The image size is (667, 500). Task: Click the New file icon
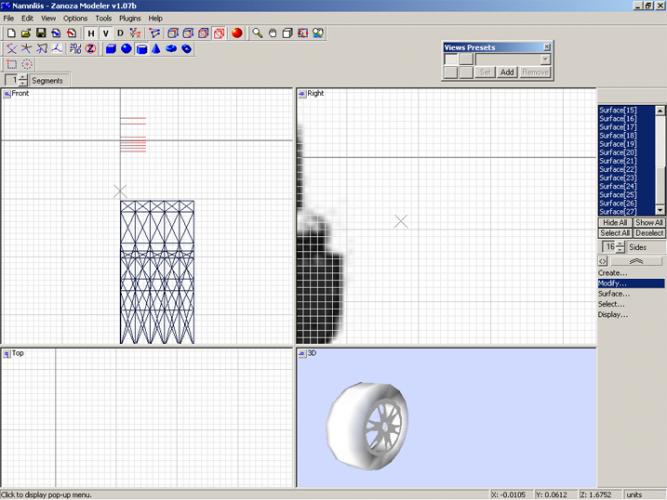10,33
